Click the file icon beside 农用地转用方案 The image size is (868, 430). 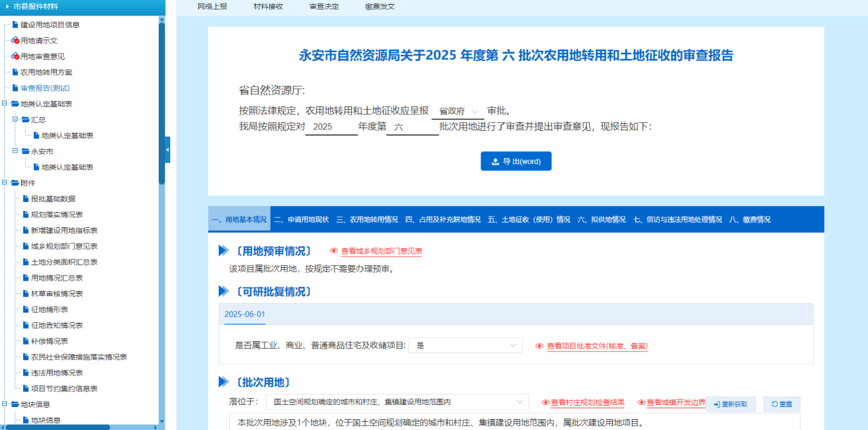point(15,72)
